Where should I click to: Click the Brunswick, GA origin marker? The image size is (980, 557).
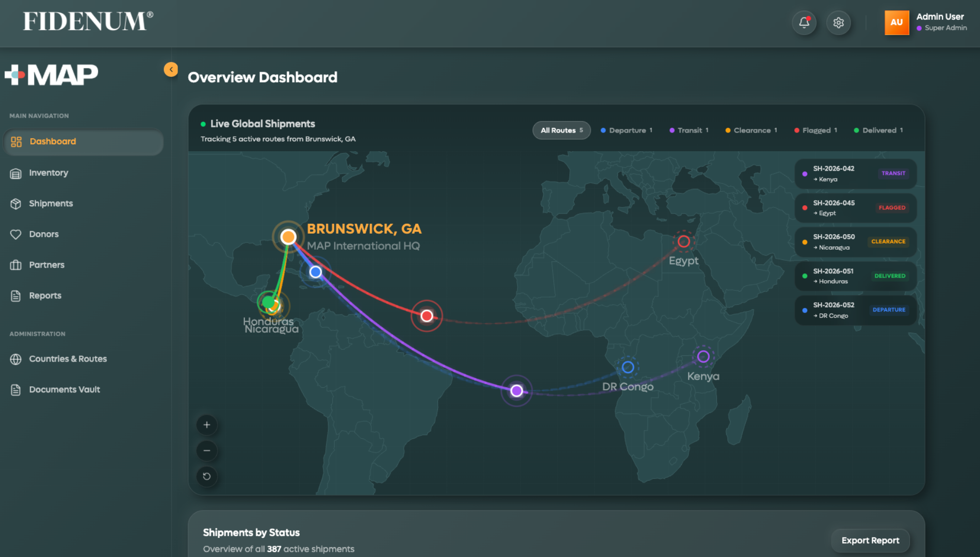pyautogui.click(x=288, y=237)
